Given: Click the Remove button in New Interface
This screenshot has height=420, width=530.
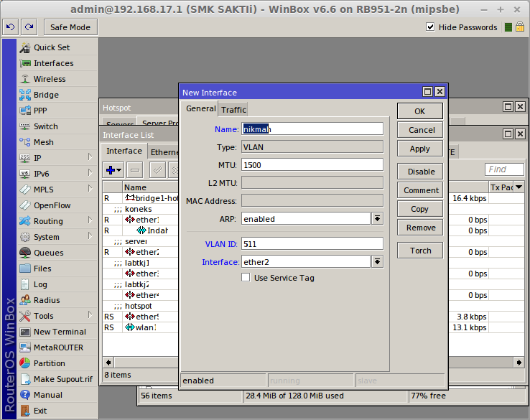Looking at the screenshot, I should (x=420, y=228).
